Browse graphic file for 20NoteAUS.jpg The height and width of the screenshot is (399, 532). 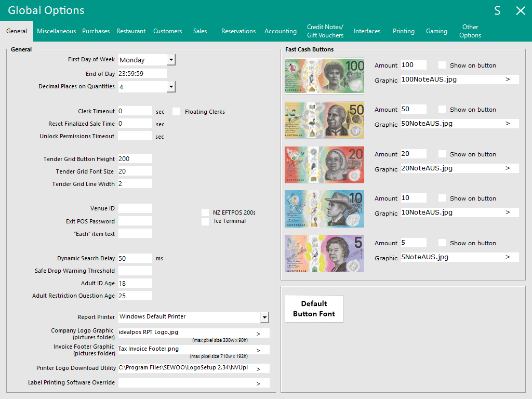tap(508, 168)
